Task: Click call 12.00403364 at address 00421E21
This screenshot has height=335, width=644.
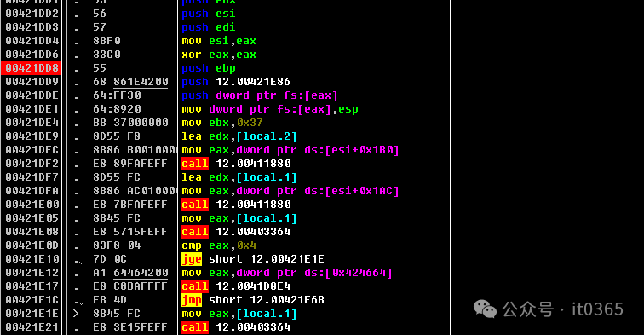Action: pos(236,327)
